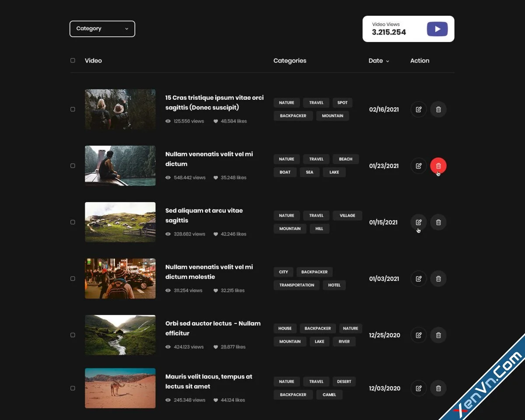Screen dimensions: 525x420
Task: Click trash icon for the 01/03/2021 video
Action: (x=438, y=279)
